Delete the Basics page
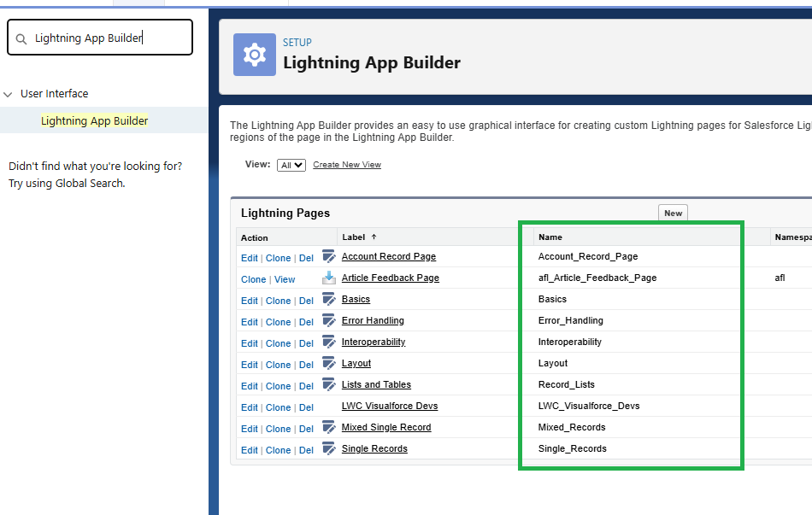The image size is (812, 515). click(x=306, y=301)
